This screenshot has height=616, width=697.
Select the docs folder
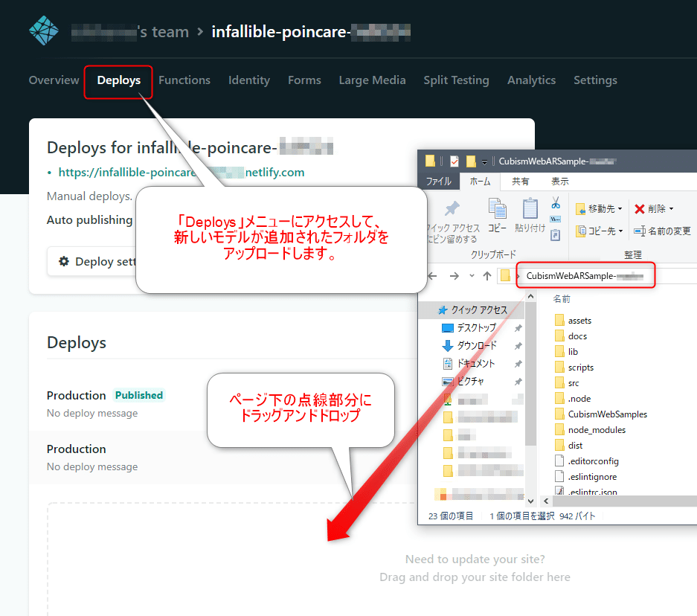[x=571, y=336]
